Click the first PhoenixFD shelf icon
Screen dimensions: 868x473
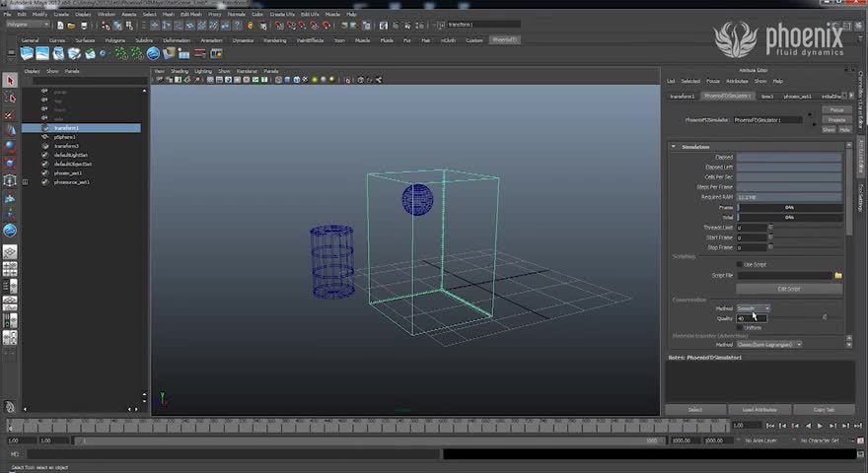tap(28, 52)
